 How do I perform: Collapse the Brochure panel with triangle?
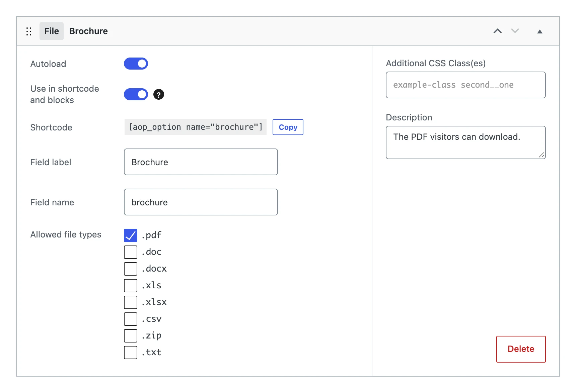(540, 31)
